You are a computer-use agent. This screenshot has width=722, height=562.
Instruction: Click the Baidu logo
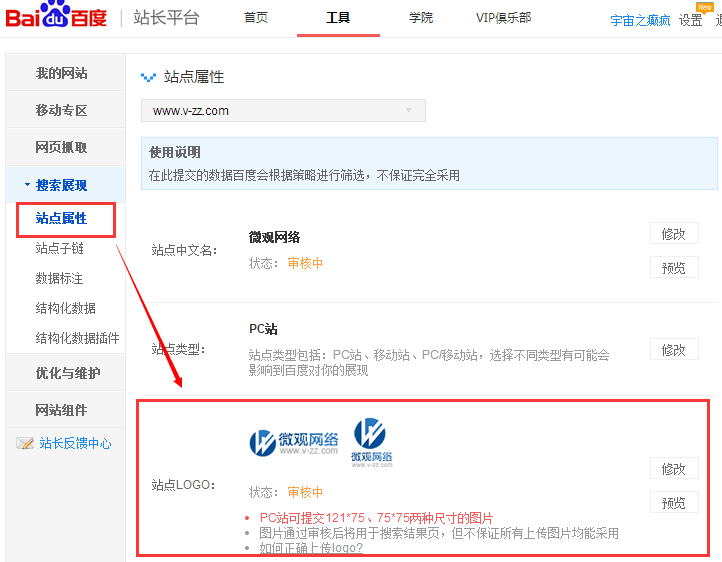tap(56, 16)
